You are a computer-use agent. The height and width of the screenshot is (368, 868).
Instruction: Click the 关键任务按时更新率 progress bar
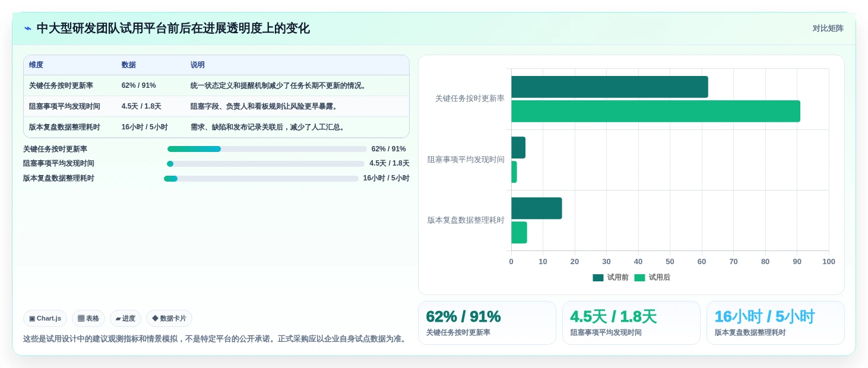click(x=267, y=149)
